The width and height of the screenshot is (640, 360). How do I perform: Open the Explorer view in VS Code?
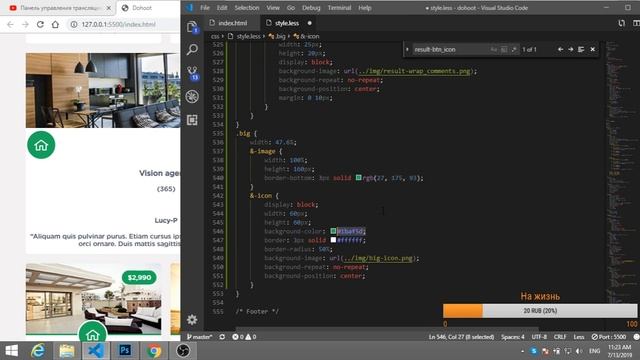(x=192, y=27)
